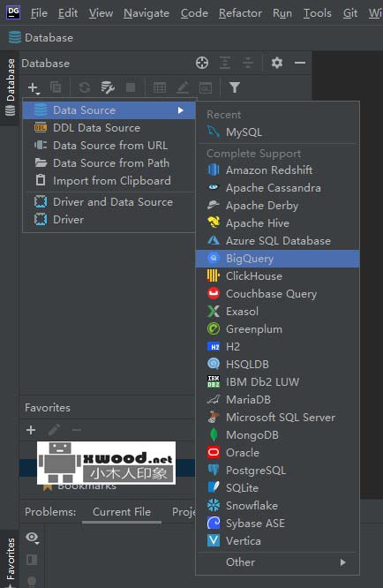This screenshot has width=383, height=588.
Task: Select Driver and Data Source entry
Action: click(x=109, y=202)
